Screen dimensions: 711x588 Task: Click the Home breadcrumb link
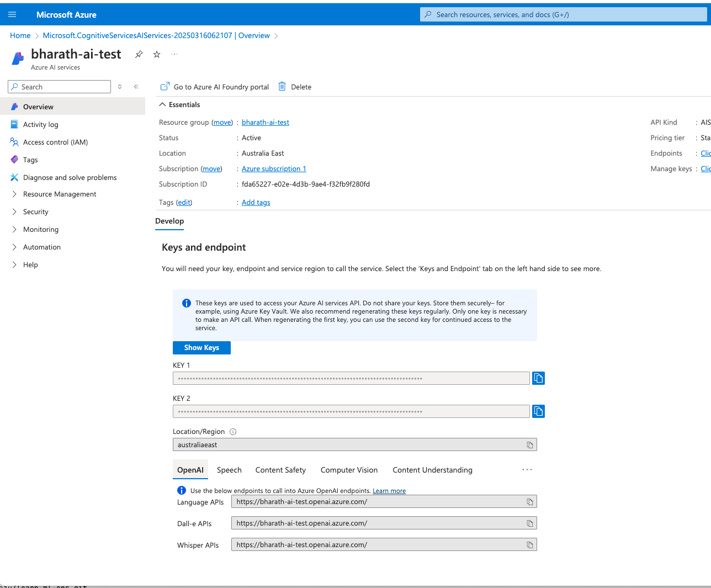(20, 35)
